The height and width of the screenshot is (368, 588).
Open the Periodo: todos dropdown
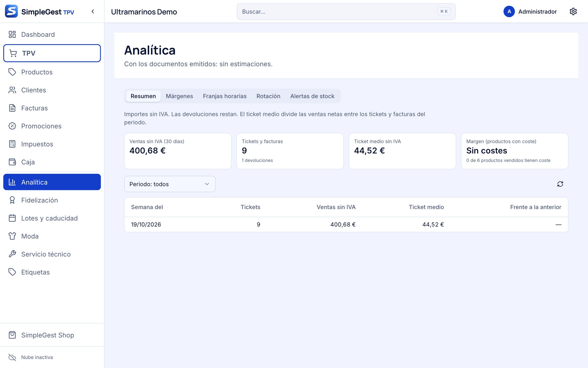click(x=170, y=184)
